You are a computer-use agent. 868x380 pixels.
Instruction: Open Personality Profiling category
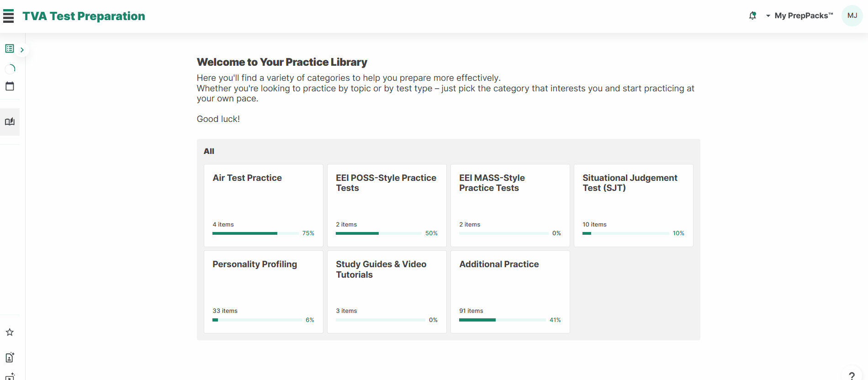(264, 292)
